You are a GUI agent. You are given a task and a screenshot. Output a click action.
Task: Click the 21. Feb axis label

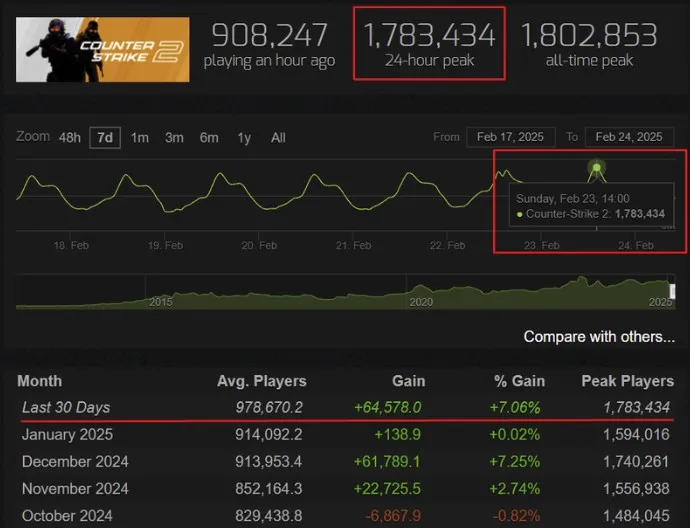[353, 246]
